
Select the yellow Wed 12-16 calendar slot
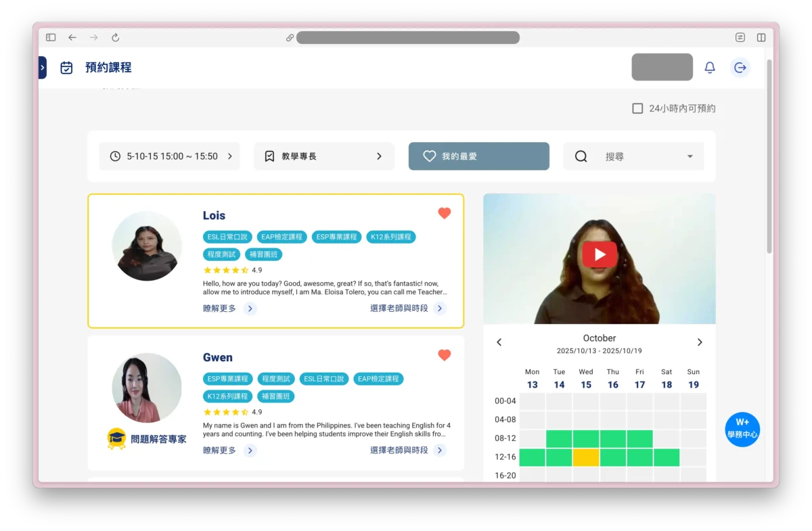coord(586,457)
